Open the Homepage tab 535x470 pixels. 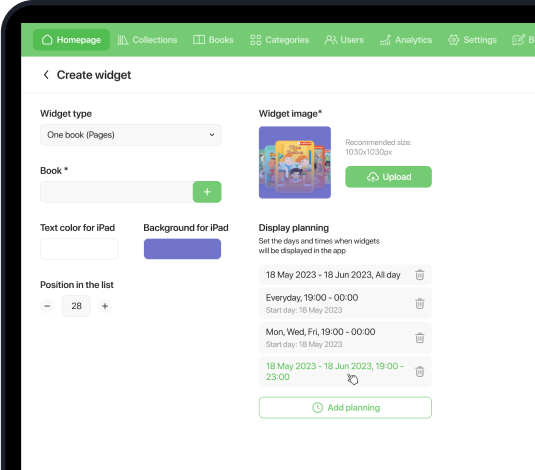pyautogui.click(x=71, y=40)
